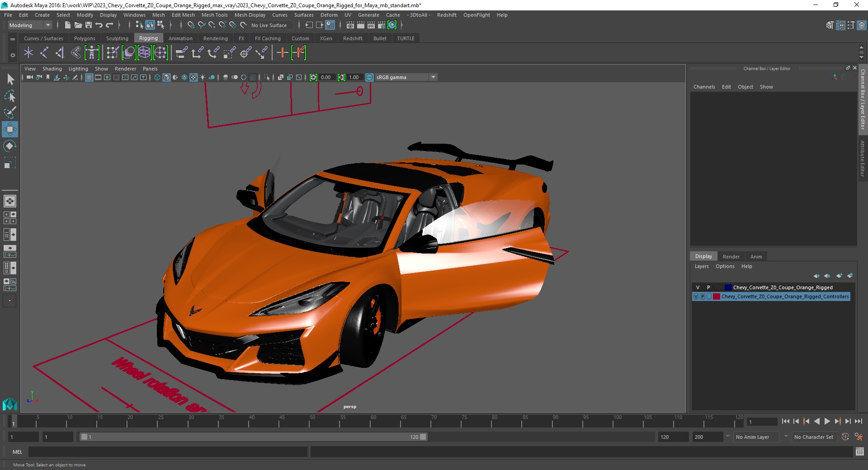The width and height of the screenshot is (868, 470).
Task: Activate the Scale tool in toolbox
Action: [x=10, y=163]
